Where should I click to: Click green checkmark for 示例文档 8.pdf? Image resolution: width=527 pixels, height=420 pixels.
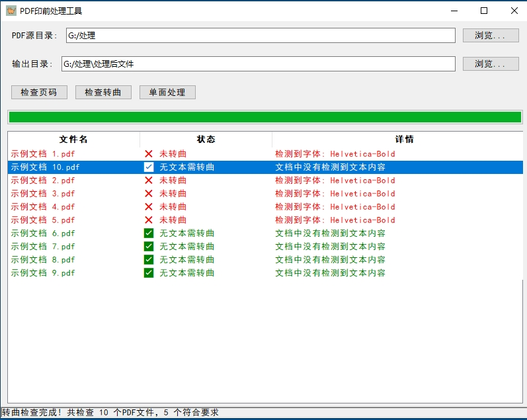tap(149, 260)
